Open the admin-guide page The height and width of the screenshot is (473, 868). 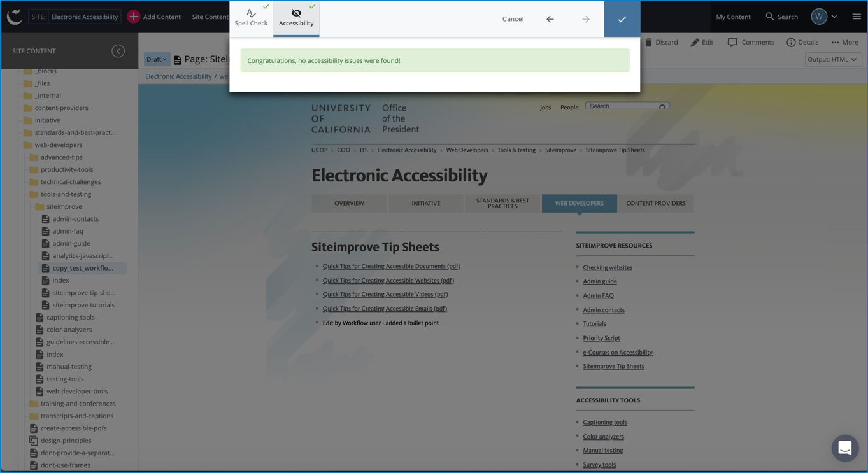pos(71,243)
